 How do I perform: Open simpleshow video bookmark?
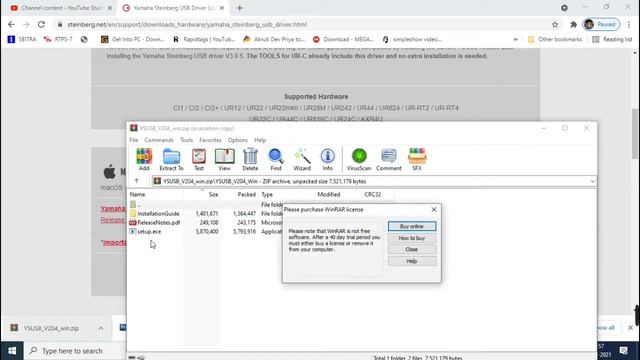(412, 39)
